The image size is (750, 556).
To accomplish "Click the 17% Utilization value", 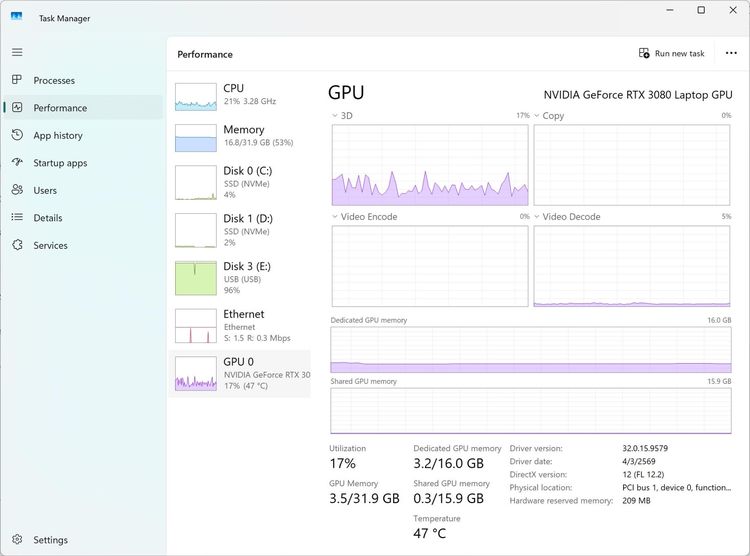I will tap(342, 463).
